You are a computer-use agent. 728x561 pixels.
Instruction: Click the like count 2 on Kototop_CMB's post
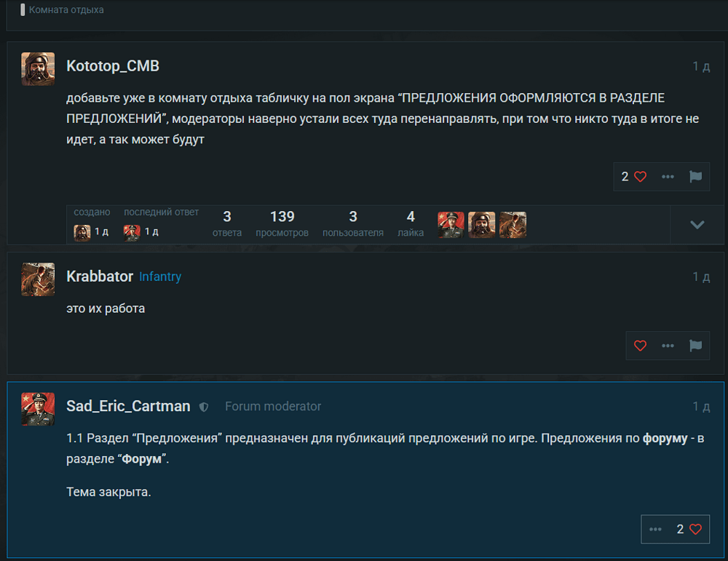coord(625,177)
